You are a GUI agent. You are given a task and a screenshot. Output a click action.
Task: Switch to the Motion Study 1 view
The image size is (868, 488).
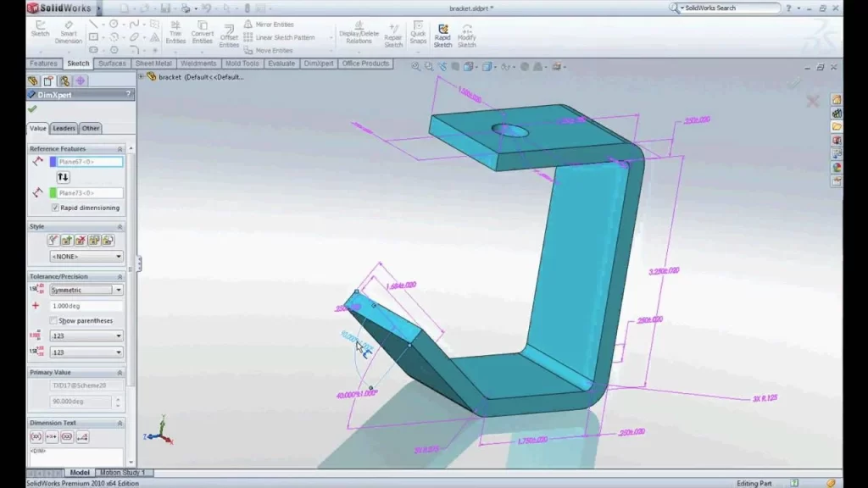tap(124, 472)
